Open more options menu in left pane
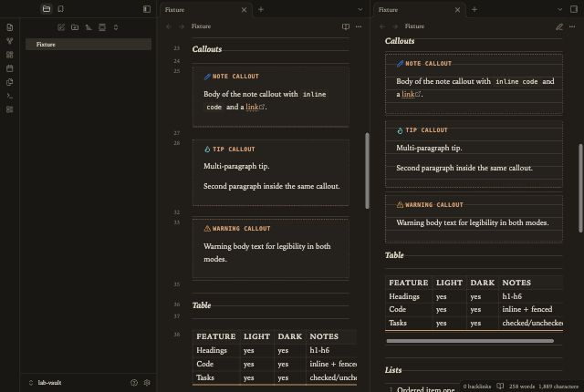The height and width of the screenshot is (392, 584). point(359,26)
